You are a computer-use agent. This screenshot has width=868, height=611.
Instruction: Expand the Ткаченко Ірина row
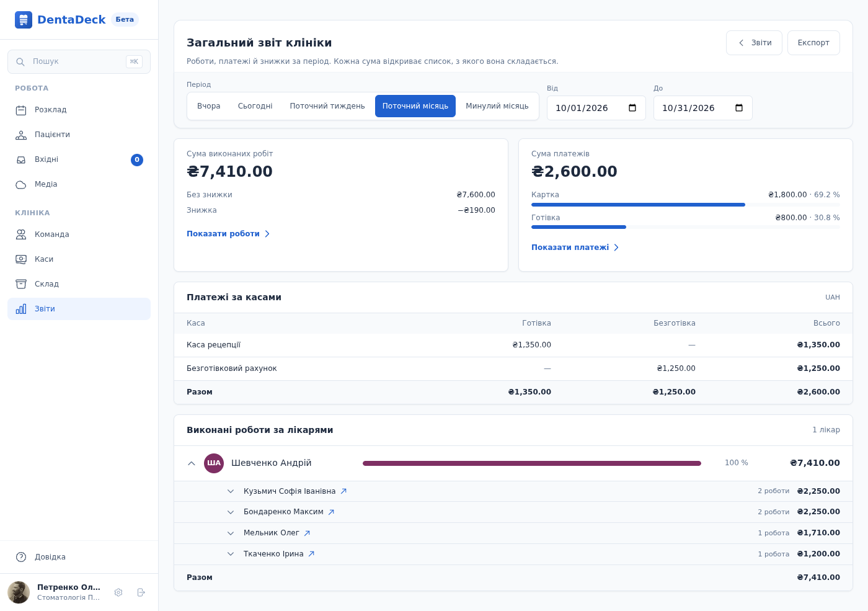[x=231, y=554]
